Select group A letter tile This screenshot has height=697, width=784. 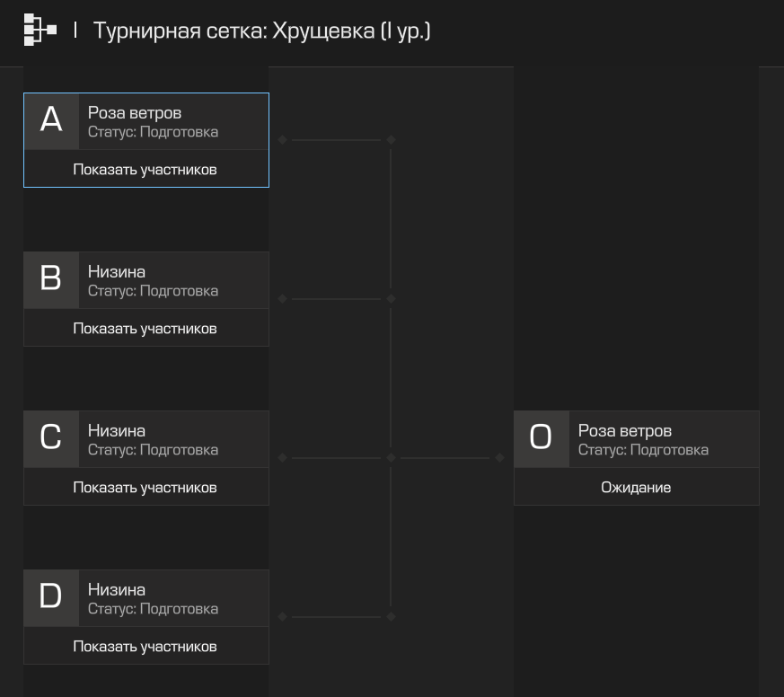51,121
